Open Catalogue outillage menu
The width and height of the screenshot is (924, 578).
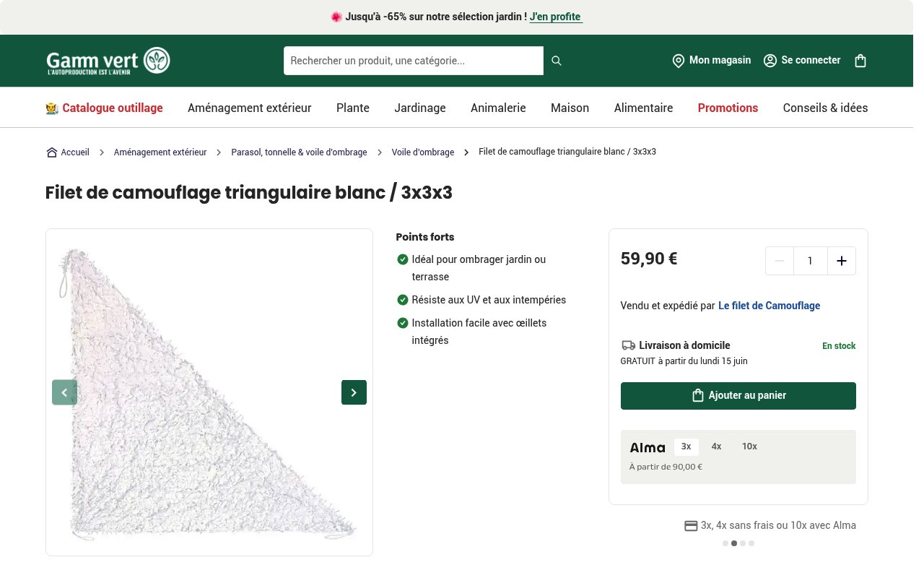coord(104,108)
